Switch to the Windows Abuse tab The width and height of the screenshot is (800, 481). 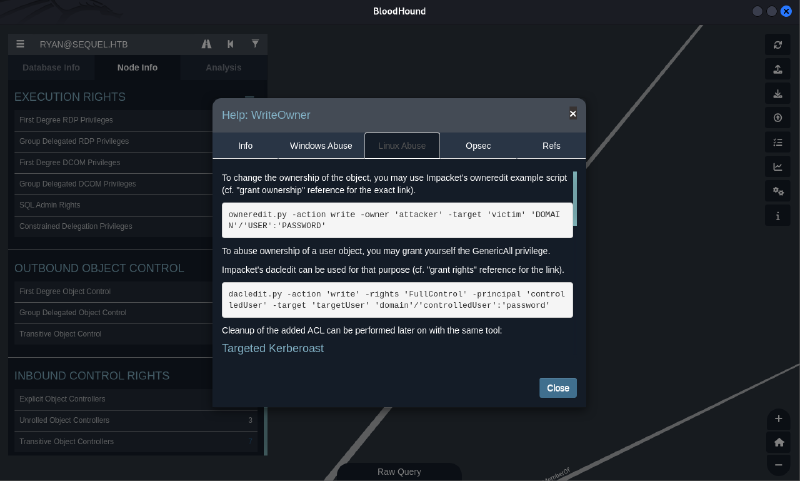(321, 146)
